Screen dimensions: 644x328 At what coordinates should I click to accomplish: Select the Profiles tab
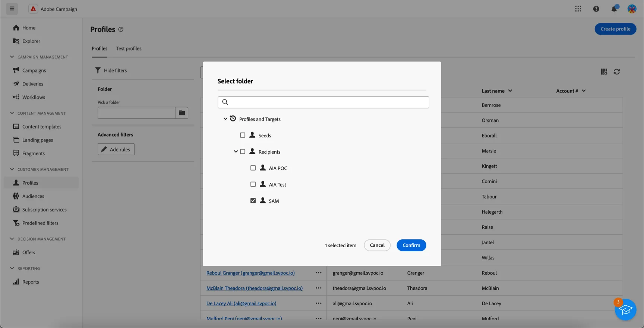(x=100, y=48)
